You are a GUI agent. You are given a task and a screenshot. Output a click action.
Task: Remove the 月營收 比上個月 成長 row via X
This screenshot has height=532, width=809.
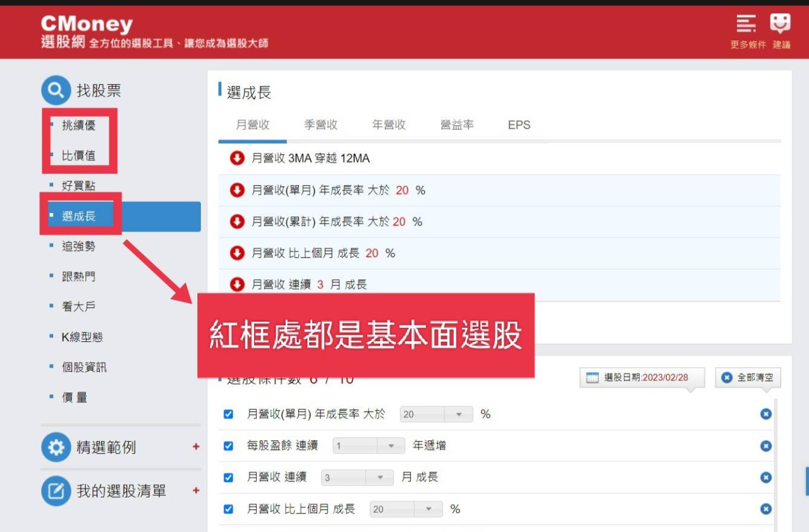click(765, 509)
